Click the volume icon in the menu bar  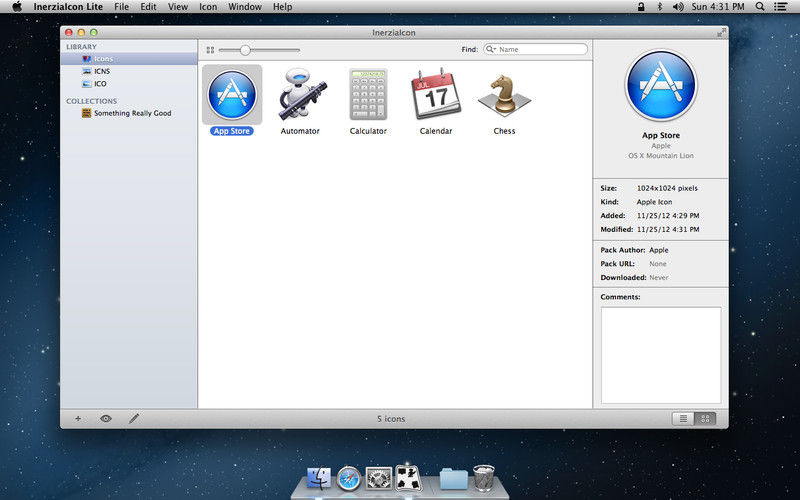(678, 7)
